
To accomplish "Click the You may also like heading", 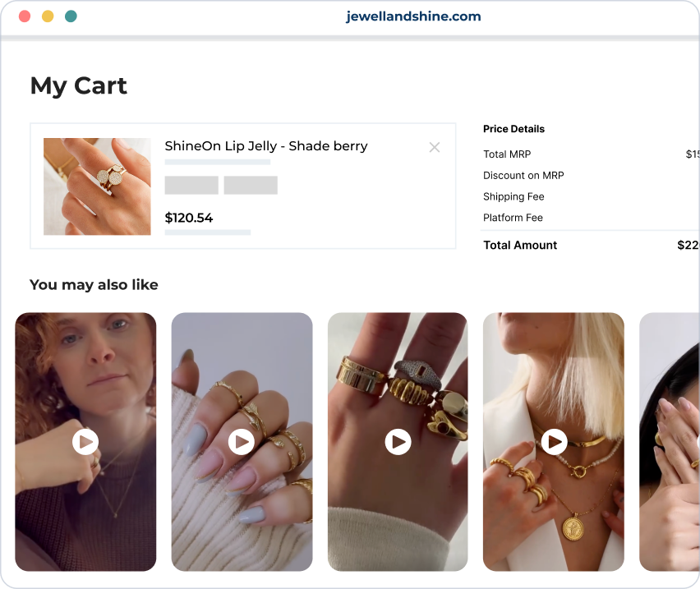I will 94,285.
